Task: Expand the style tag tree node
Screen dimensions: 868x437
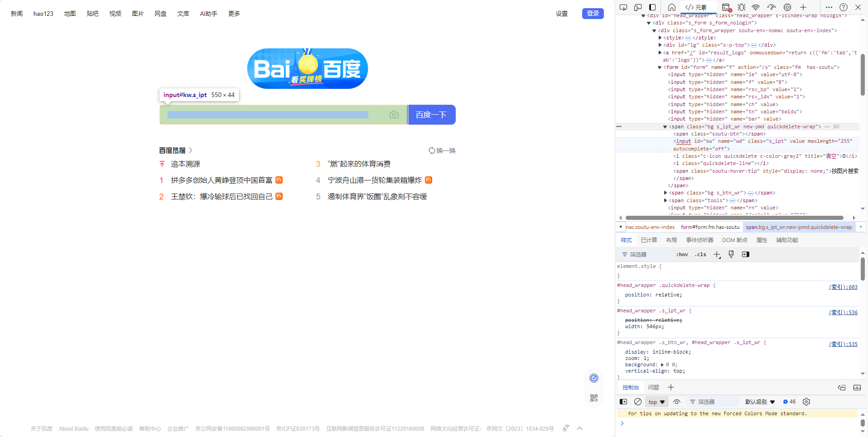Action: click(x=660, y=38)
